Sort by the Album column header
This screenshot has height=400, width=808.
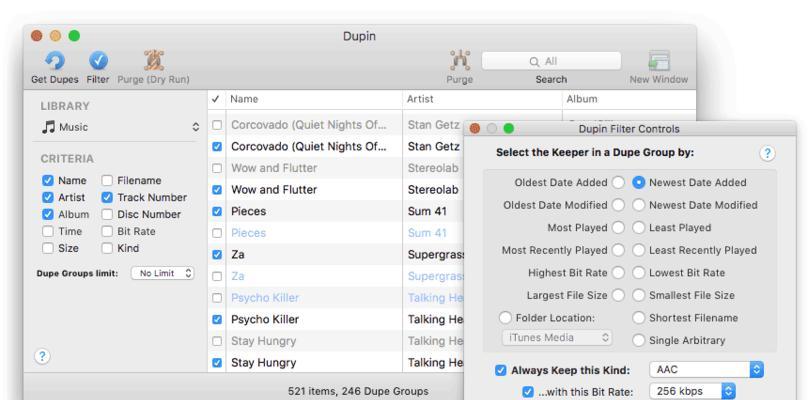point(629,99)
